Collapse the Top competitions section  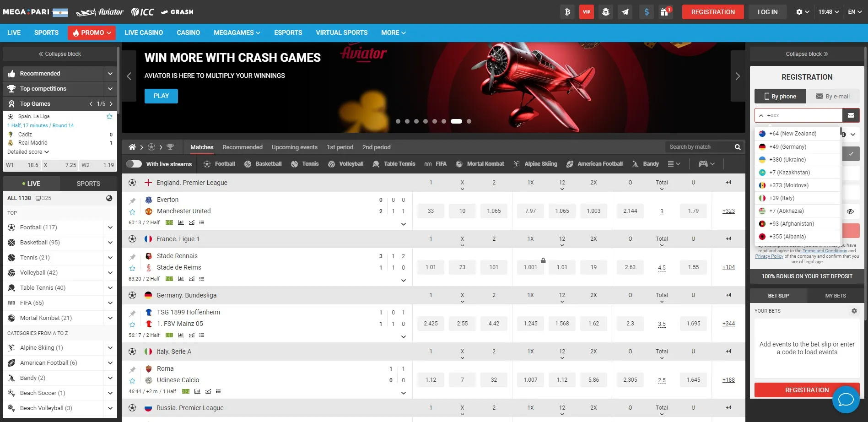pyautogui.click(x=110, y=88)
